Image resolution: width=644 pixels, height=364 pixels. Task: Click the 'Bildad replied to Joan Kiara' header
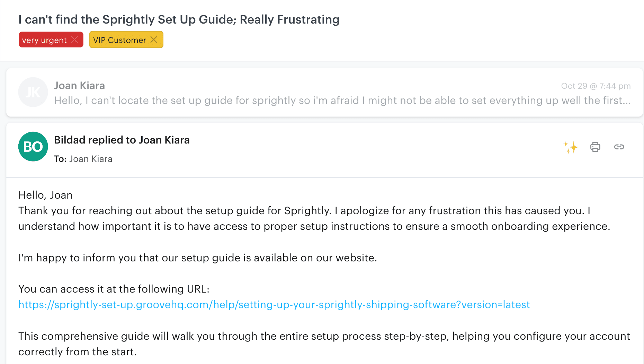point(122,140)
